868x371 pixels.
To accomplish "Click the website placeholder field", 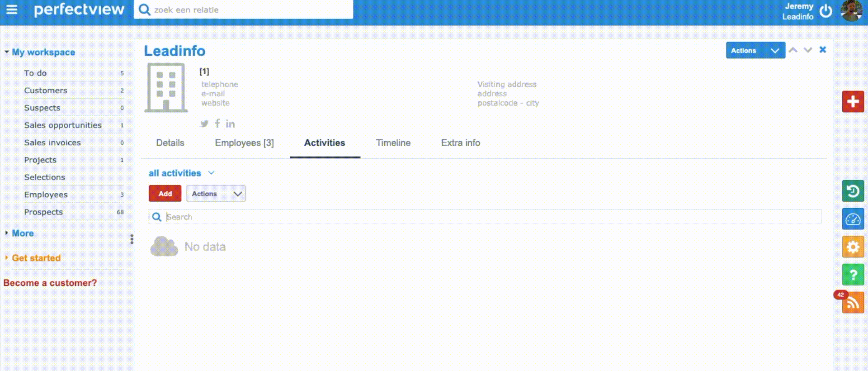I will point(216,103).
